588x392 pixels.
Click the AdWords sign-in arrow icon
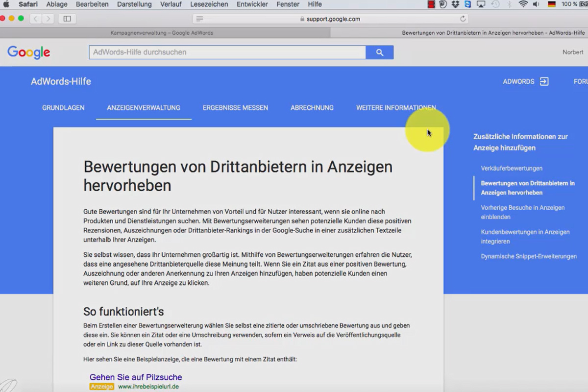tap(544, 81)
